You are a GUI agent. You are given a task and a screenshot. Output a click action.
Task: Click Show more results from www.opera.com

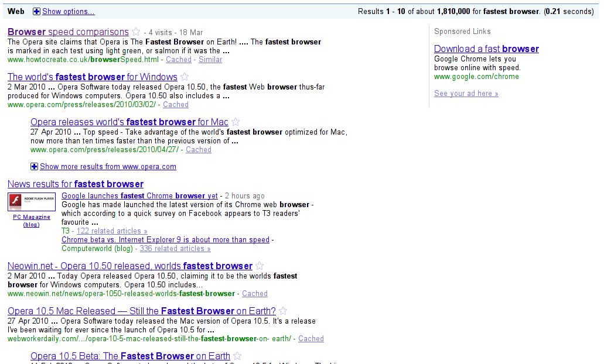point(108,167)
